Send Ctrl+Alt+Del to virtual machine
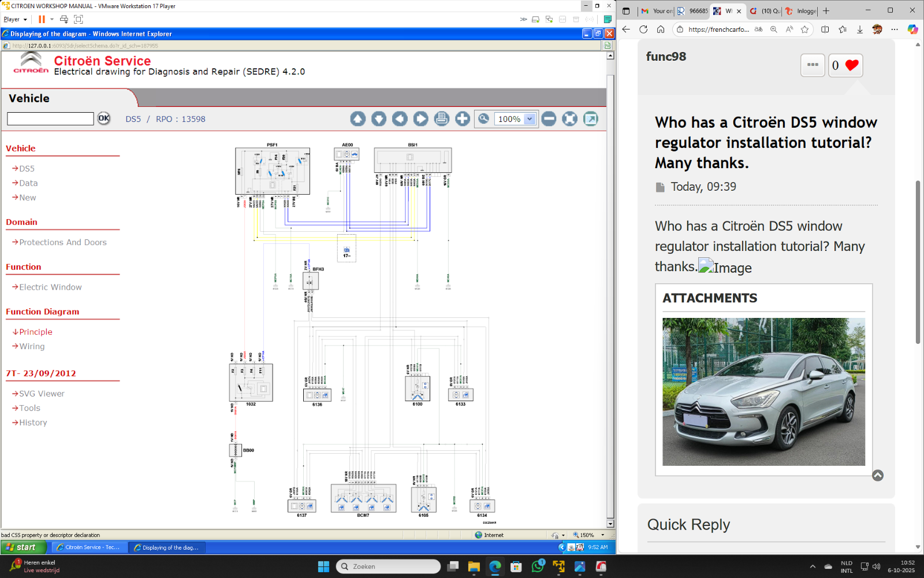This screenshot has height=578, width=924. 64,19
